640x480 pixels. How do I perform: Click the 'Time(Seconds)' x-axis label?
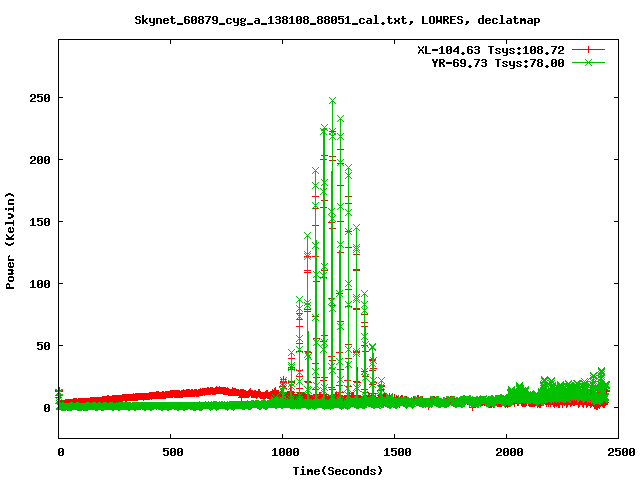pyautogui.click(x=338, y=471)
